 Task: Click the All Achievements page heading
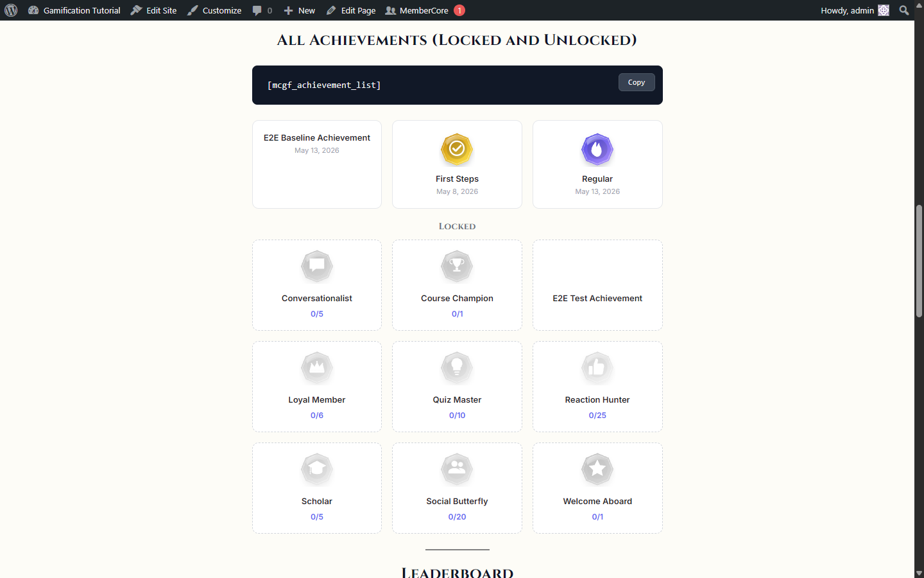(457, 40)
